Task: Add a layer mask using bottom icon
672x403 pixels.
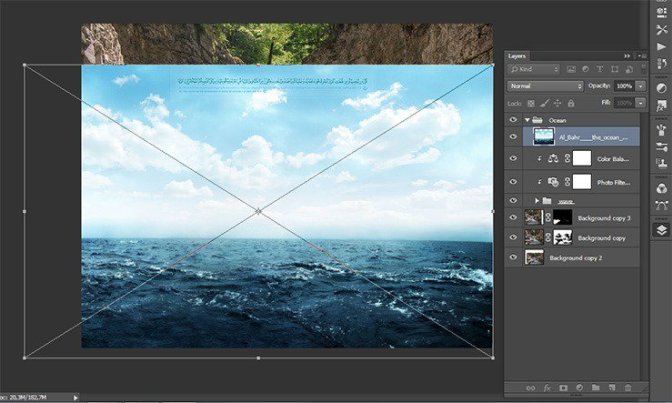Action: [x=563, y=387]
